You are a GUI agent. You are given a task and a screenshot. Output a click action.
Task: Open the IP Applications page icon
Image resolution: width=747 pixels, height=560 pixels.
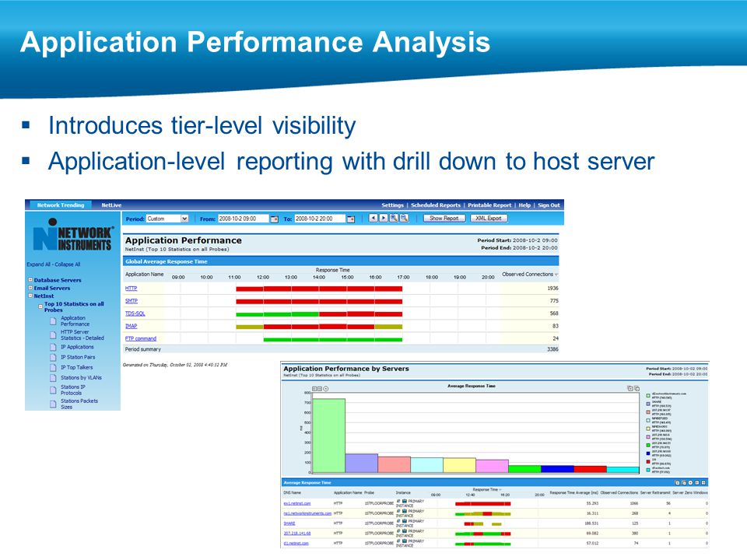pos(54,347)
